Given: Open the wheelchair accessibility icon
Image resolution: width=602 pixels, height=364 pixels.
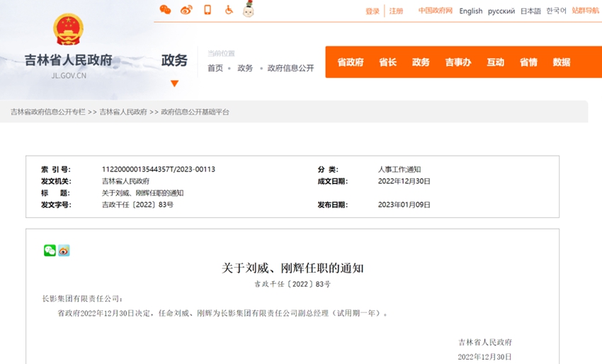Looking at the screenshot, I should point(229,10).
